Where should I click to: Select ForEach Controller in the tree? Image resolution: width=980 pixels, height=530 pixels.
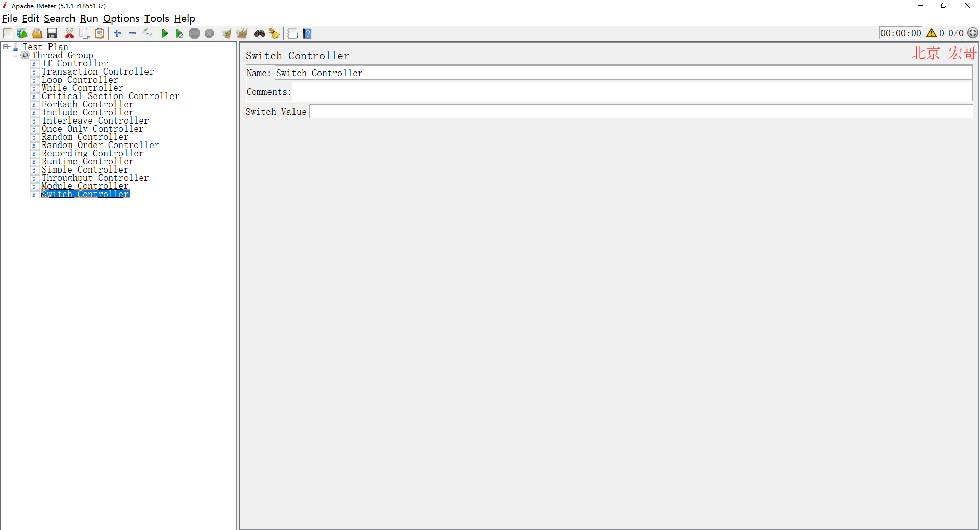pos(88,104)
